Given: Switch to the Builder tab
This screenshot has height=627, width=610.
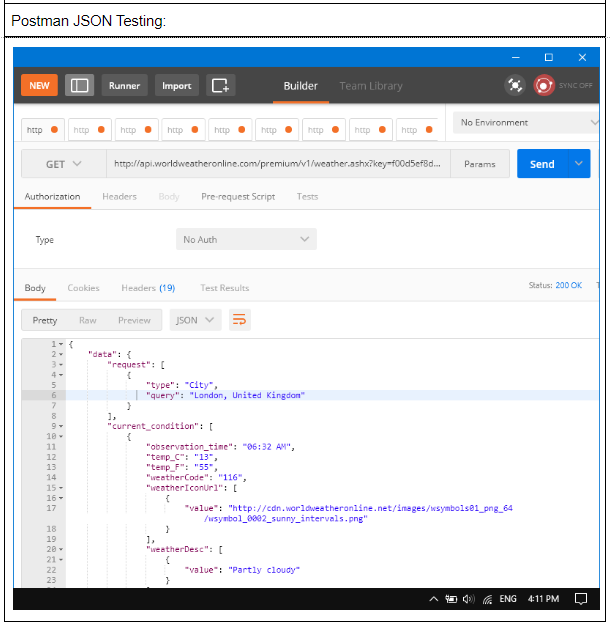Looking at the screenshot, I should tap(300, 86).
